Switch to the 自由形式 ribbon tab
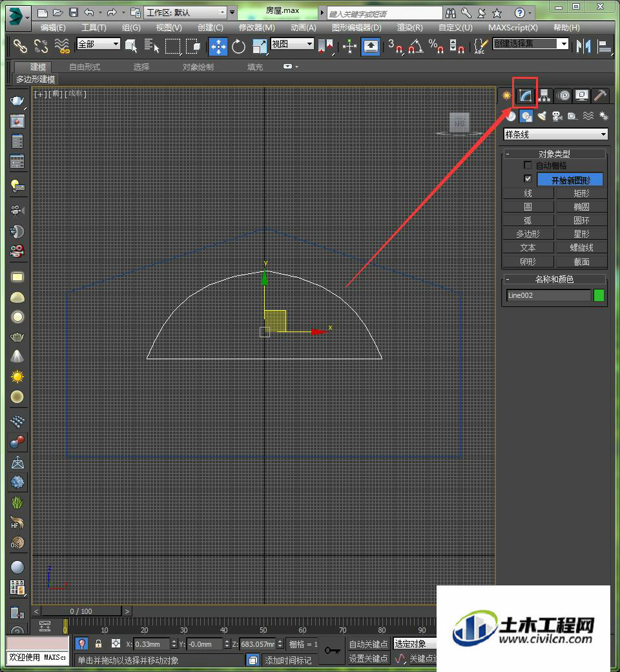Image resolution: width=620 pixels, height=672 pixels. tap(85, 67)
